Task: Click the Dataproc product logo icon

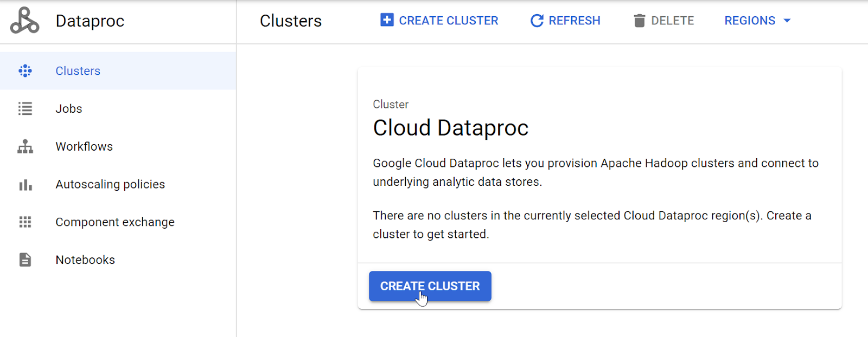Action: (x=24, y=21)
